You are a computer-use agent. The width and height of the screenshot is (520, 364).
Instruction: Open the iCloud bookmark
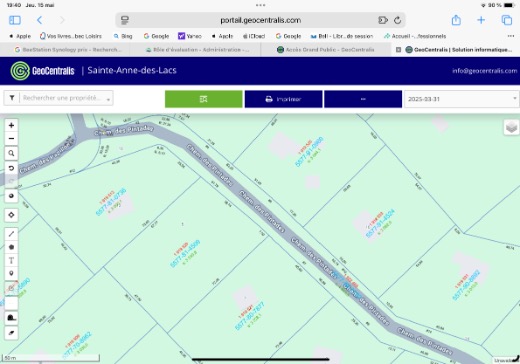coord(254,36)
